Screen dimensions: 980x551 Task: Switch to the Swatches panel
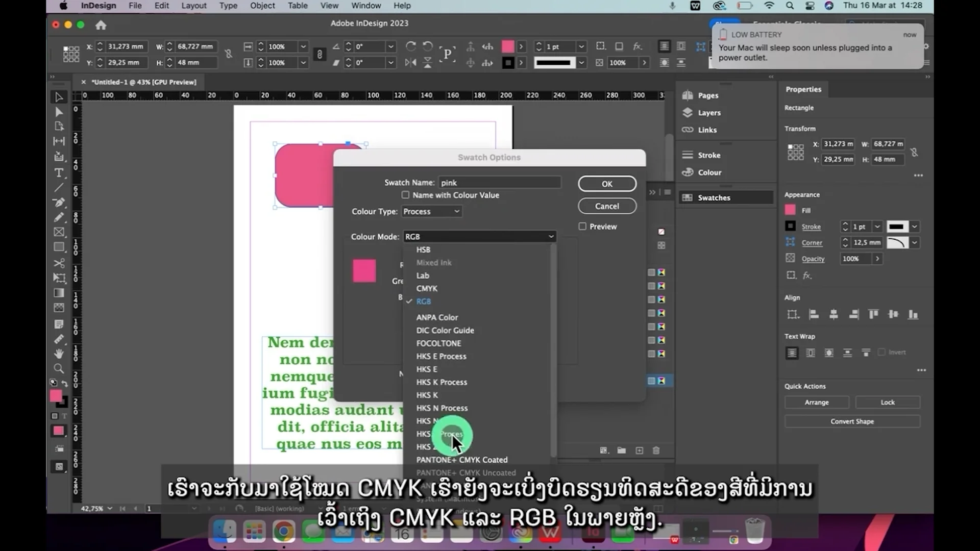click(x=714, y=197)
